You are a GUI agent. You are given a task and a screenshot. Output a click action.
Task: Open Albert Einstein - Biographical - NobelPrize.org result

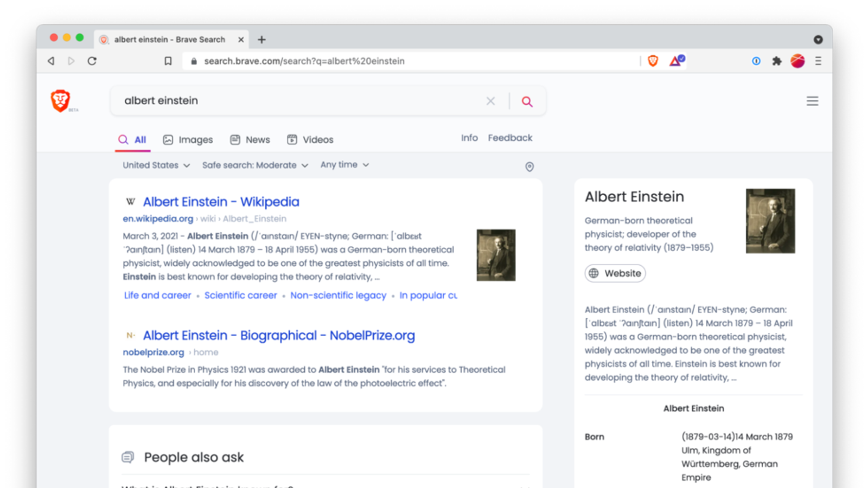279,335
